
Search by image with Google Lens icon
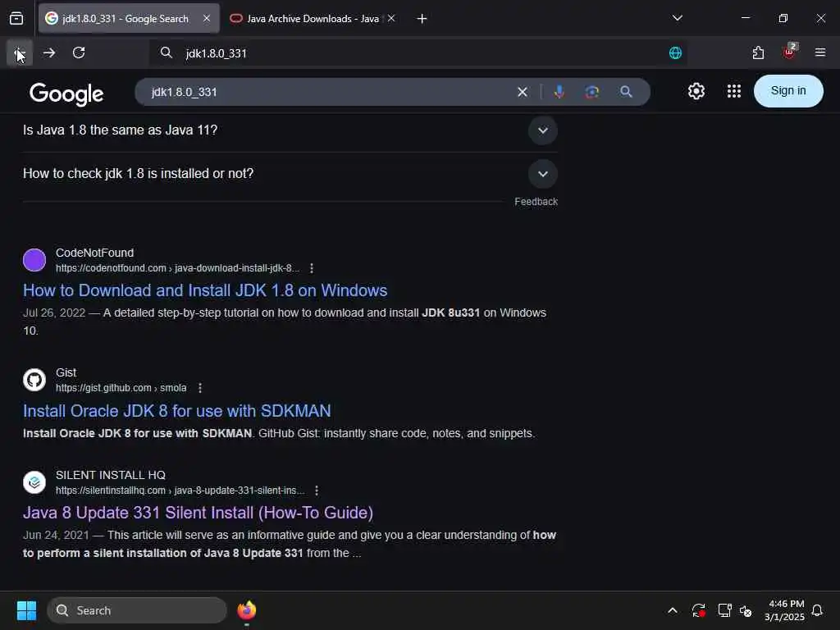coord(592,92)
